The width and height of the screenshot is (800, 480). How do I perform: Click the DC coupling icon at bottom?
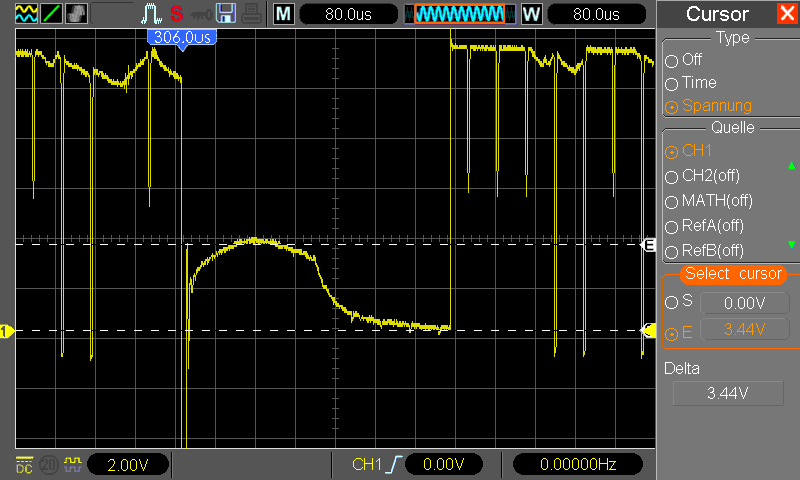pyautogui.click(x=24, y=465)
